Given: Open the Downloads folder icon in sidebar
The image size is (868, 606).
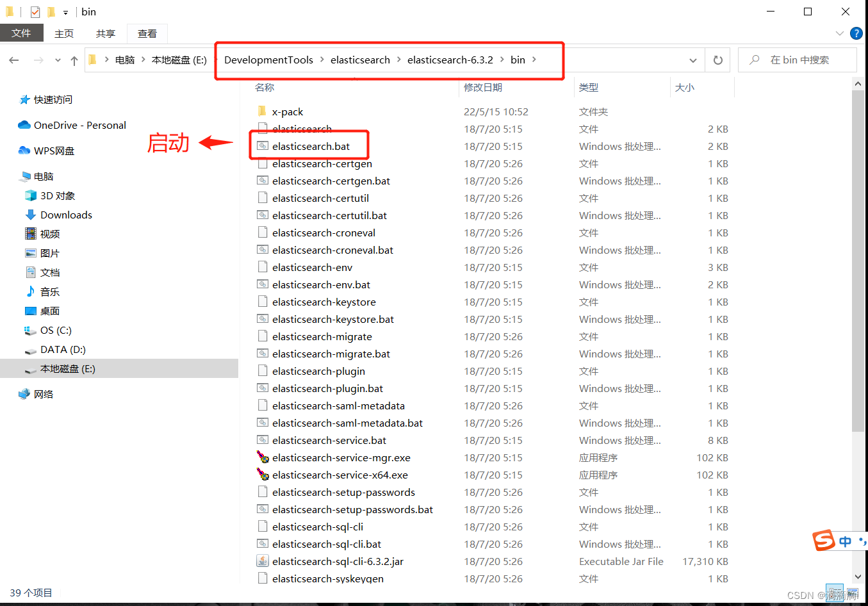Looking at the screenshot, I should click(x=31, y=215).
